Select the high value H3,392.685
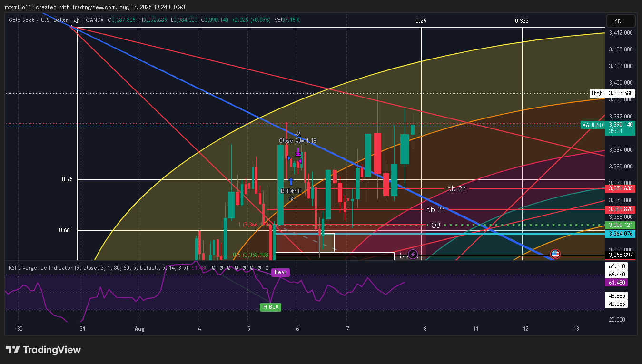Viewport: 642px width, 364px height. [x=153, y=20]
